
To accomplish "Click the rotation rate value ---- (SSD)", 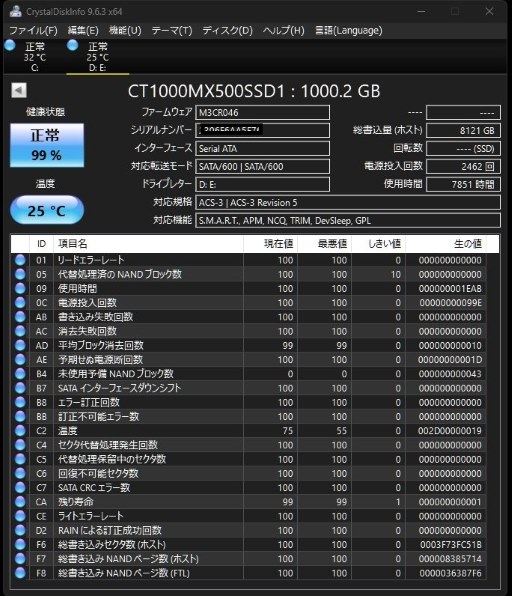I will coord(463,148).
